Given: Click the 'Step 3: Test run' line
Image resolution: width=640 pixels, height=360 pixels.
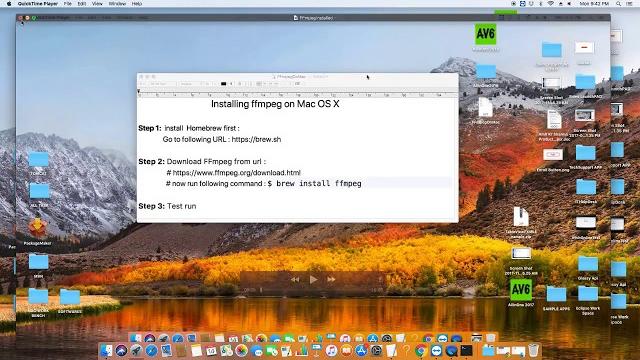Looking at the screenshot, I should tap(167, 206).
